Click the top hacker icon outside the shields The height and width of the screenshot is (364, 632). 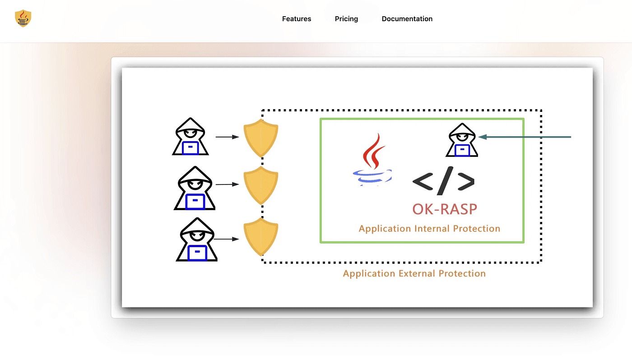[190, 137]
